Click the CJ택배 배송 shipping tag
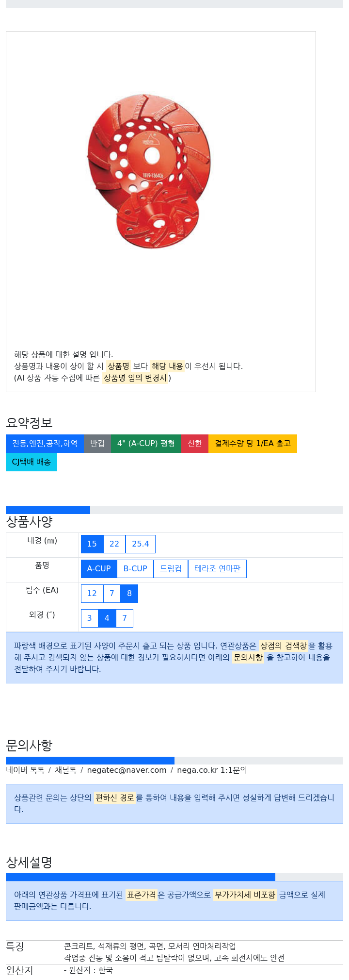The width and height of the screenshot is (349, 980). pyautogui.click(x=32, y=462)
